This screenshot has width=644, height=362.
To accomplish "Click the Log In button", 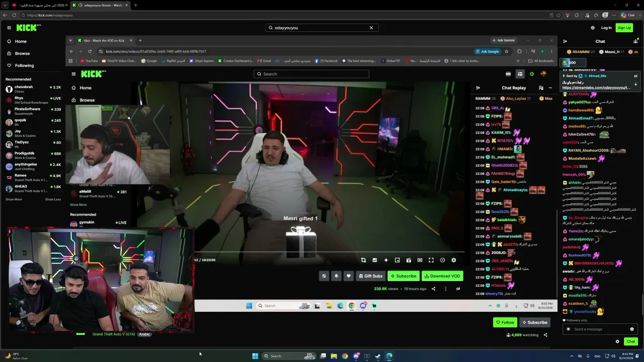I will 606,28.
